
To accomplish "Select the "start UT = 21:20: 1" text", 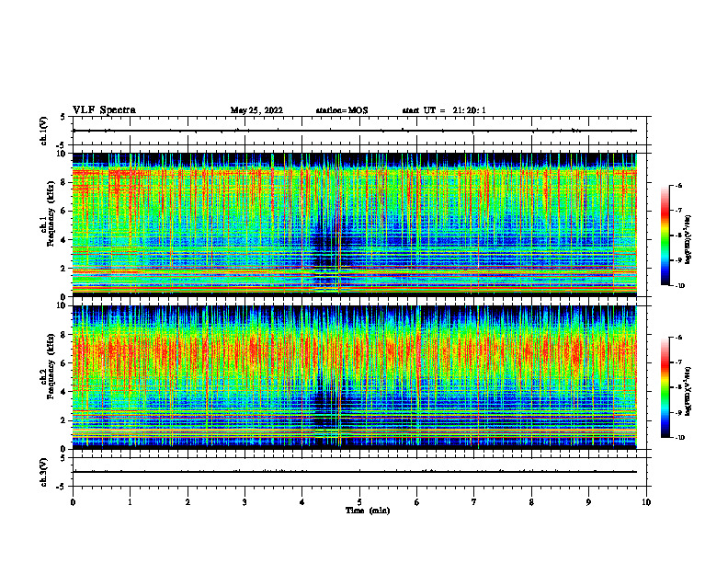I will click(444, 110).
